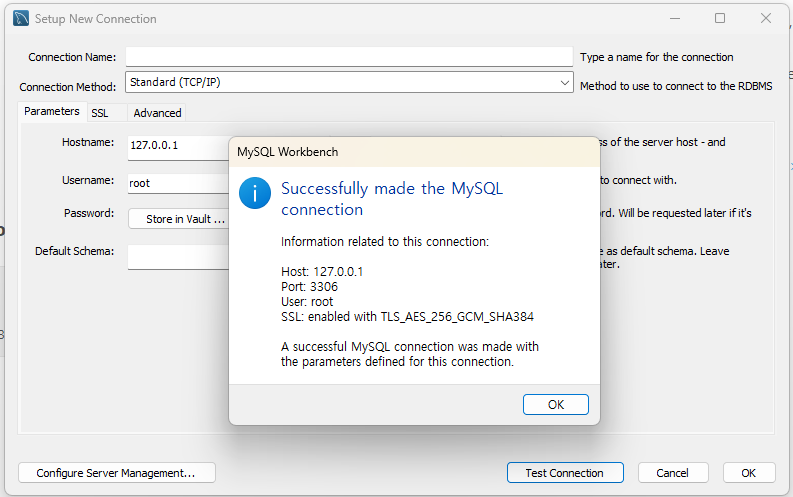Select the Parameters tab
Screen dimensions: 793x497
click(52, 112)
